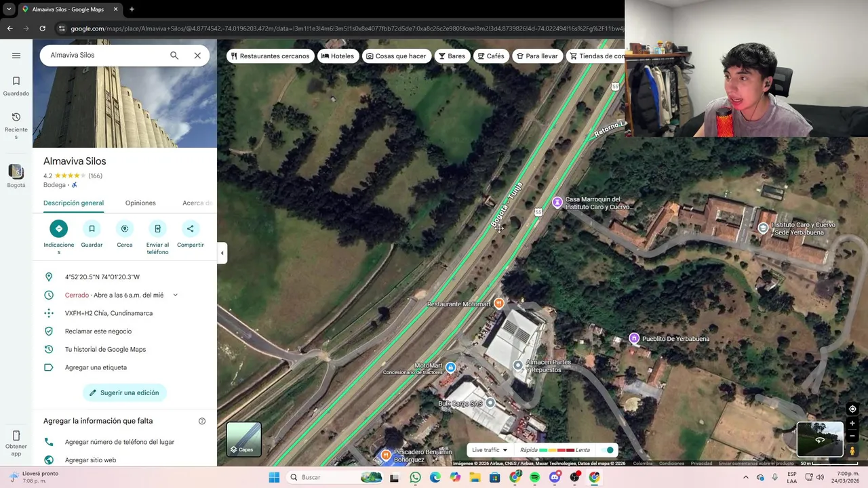Click the Cerca nearby button
868x488 pixels.
(x=125, y=228)
